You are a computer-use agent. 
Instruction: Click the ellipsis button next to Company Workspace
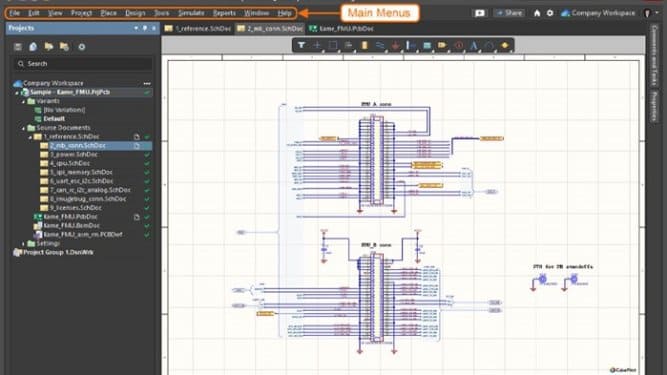(147, 84)
